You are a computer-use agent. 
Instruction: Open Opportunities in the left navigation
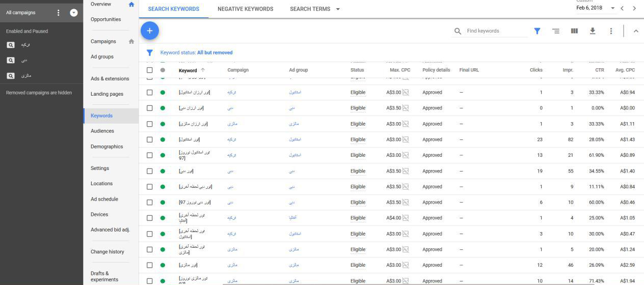click(106, 19)
